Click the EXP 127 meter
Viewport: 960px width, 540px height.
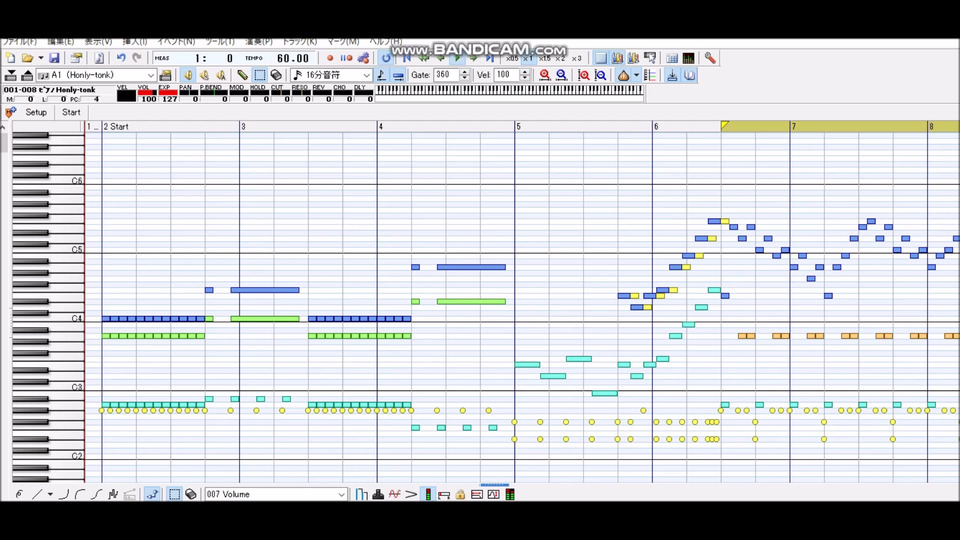167,94
